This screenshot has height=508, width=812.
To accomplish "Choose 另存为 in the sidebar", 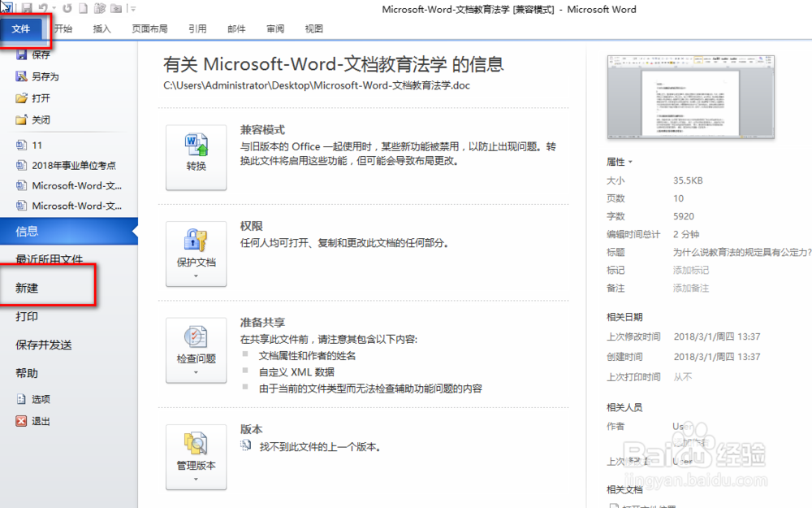I will 37,76.
